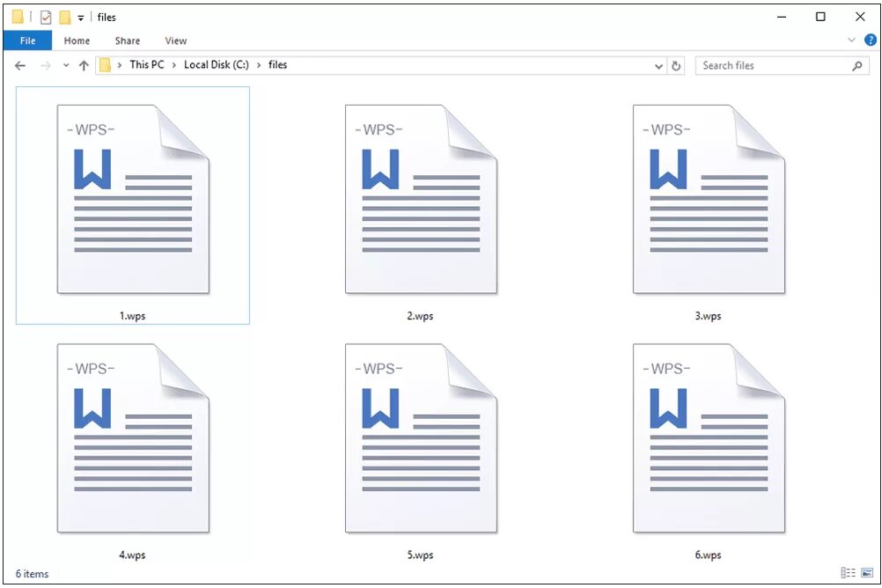Go forward with the Forward arrow
The height and width of the screenshot is (588, 882).
pyautogui.click(x=46, y=66)
